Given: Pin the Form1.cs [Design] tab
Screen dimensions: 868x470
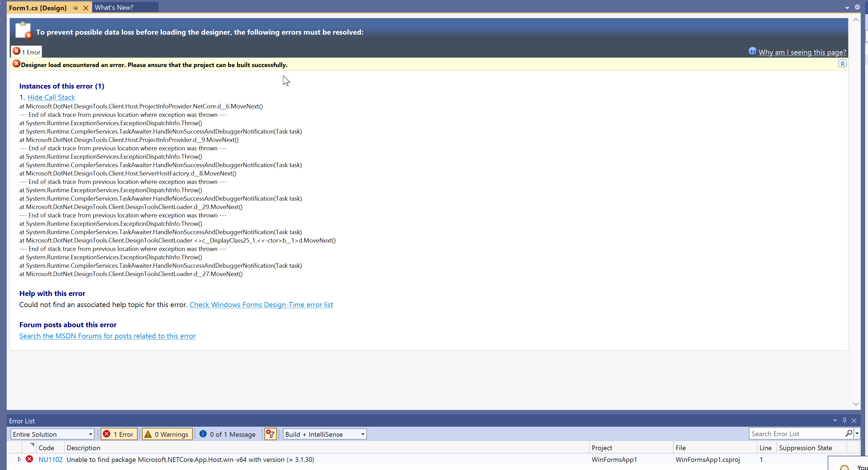Looking at the screenshot, I should (x=75, y=8).
